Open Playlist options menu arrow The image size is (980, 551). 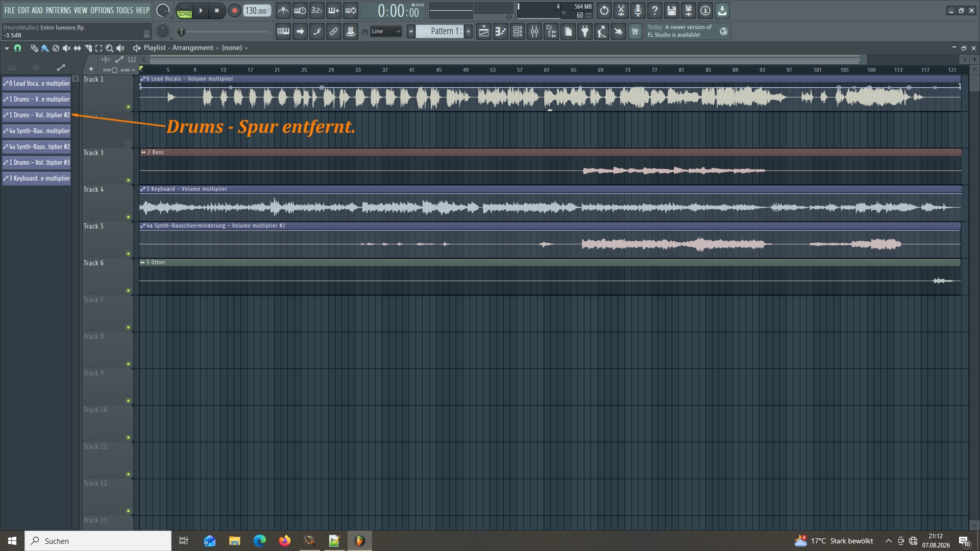click(x=7, y=48)
